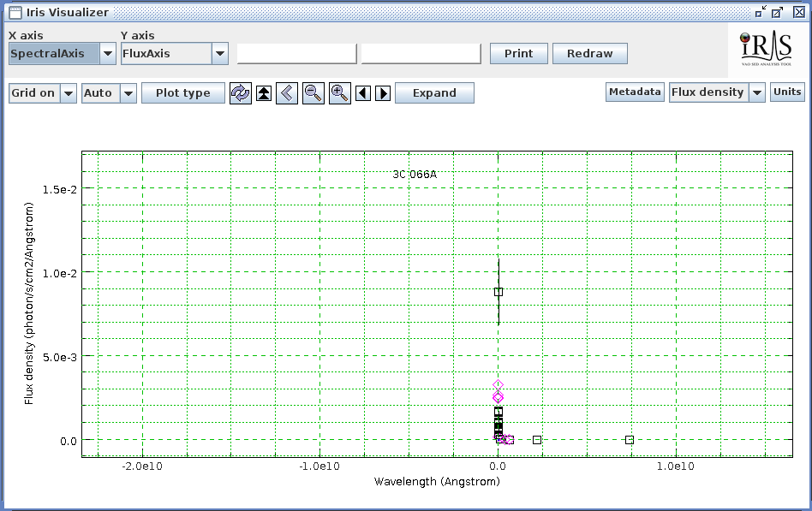Open the Y axis FluxAxis dropdown
812x511 pixels.
point(220,53)
